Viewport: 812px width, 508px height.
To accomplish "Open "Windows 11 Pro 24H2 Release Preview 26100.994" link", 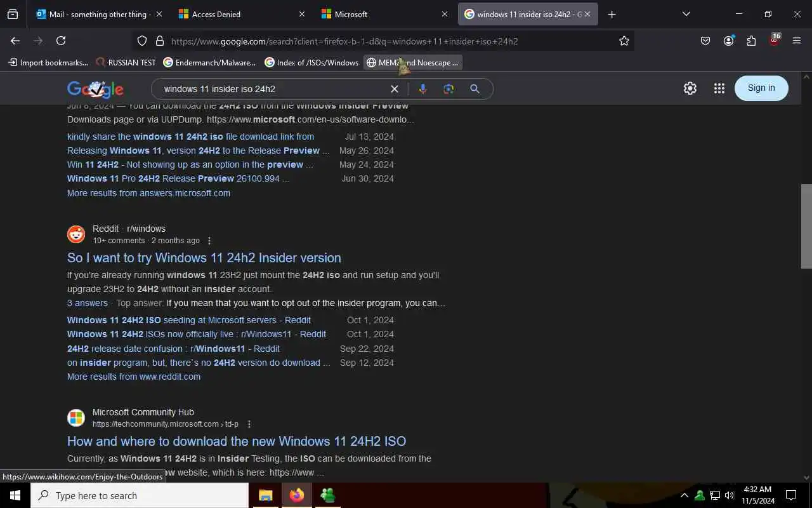I will 178,178.
